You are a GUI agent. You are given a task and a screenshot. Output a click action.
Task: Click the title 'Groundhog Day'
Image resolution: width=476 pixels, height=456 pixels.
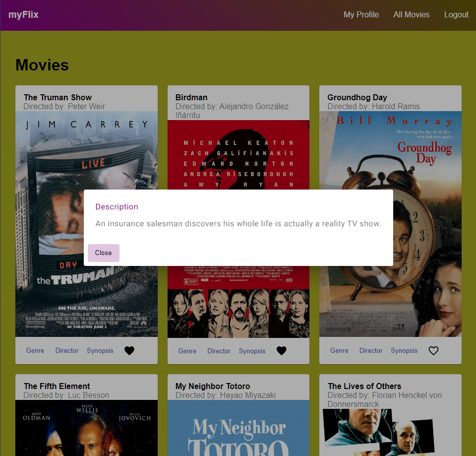(x=357, y=97)
